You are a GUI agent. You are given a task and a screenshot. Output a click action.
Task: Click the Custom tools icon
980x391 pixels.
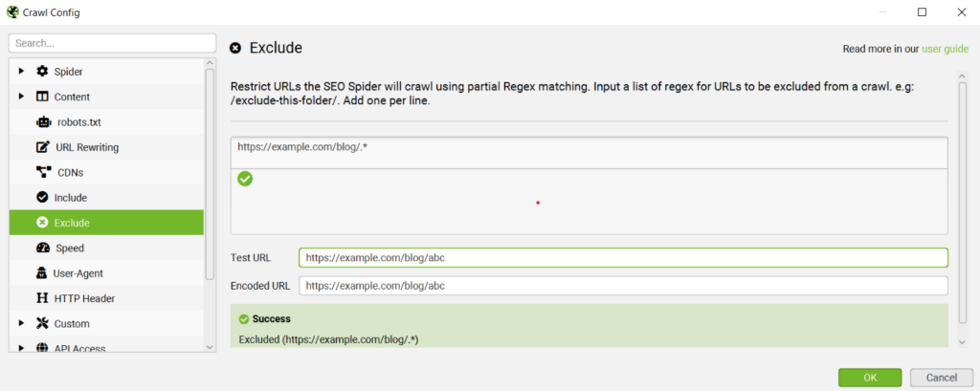tap(42, 323)
